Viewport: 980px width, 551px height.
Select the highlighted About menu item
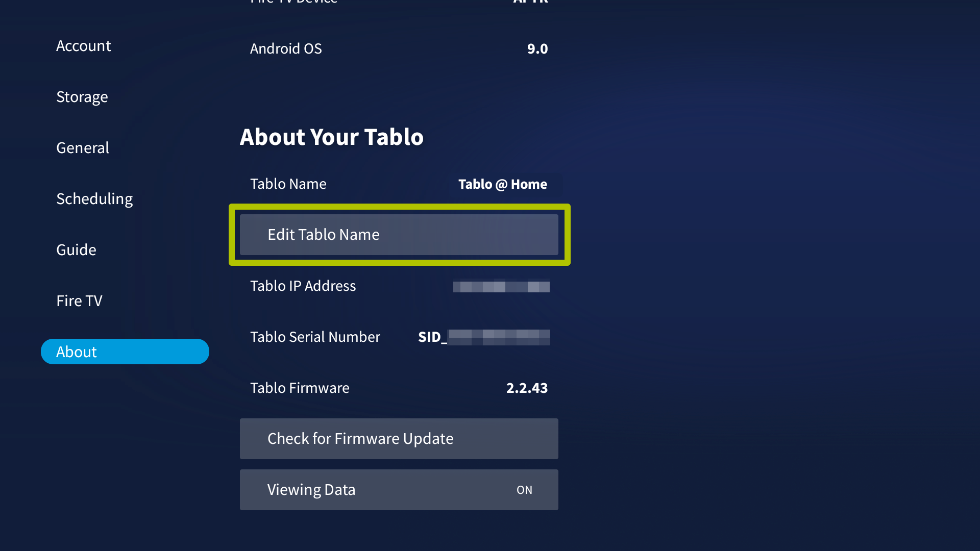click(125, 352)
